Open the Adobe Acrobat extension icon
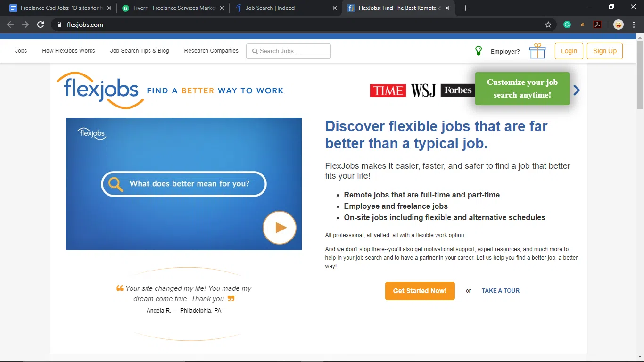This screenshot has height=362, width=644. (x=597, y=24)
